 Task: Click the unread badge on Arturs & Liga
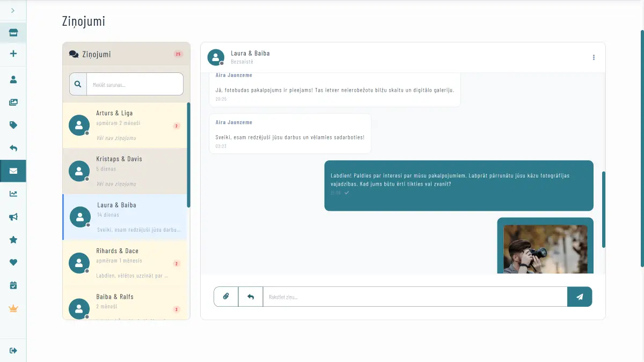click(x=177, y=126)
